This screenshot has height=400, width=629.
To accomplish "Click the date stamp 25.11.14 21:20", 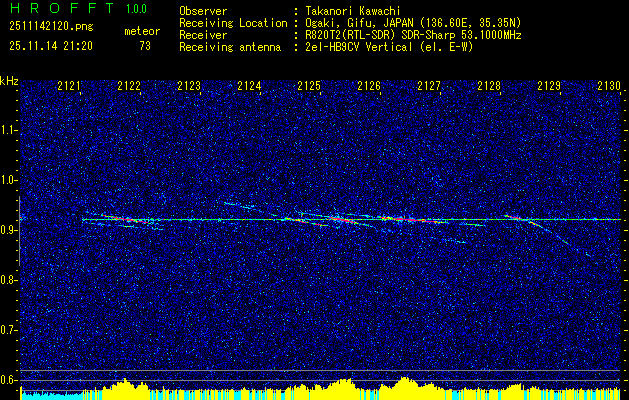I will 51,46.
